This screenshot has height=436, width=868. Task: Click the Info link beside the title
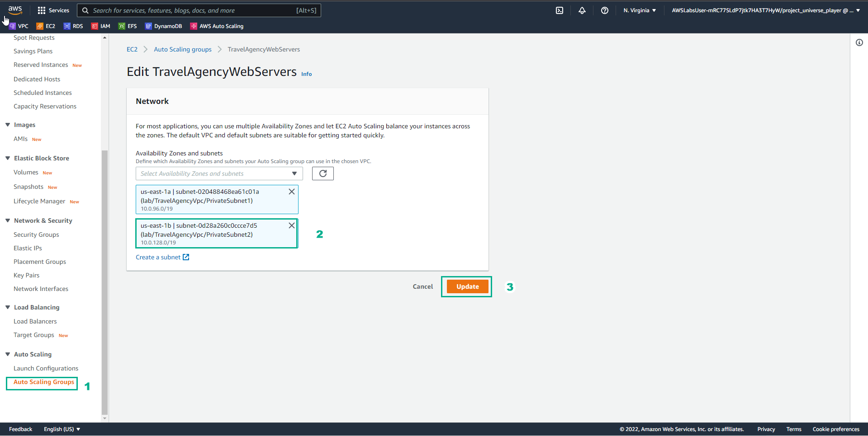[x=307, y=74]
